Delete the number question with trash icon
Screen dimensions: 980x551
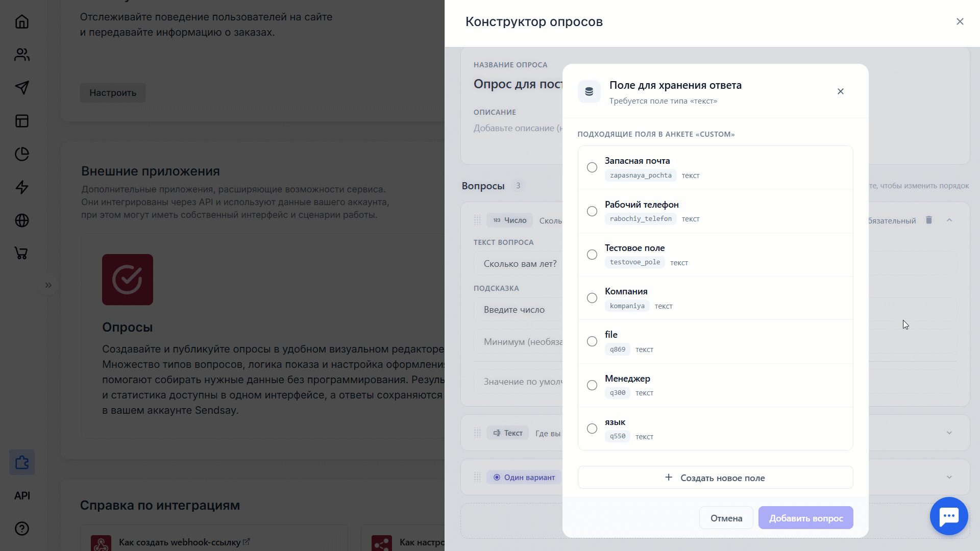[929, 220]
